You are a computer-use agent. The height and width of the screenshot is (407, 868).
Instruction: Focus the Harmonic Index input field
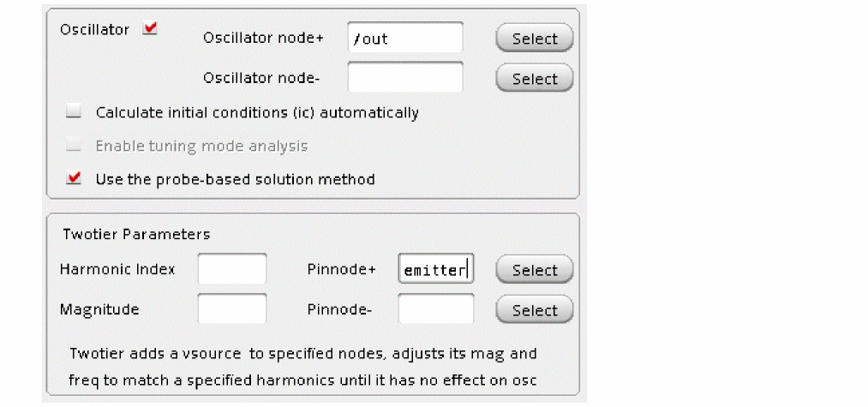[x=231, y=269]
